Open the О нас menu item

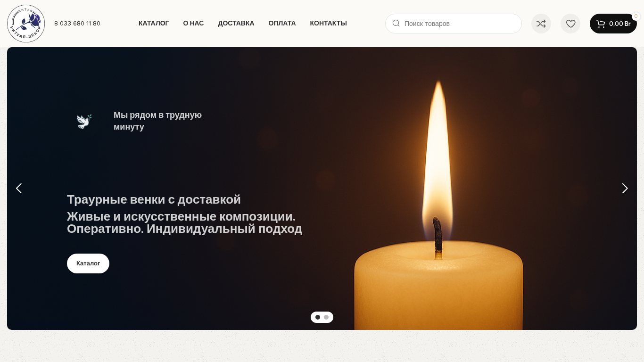tap(193, 23)
